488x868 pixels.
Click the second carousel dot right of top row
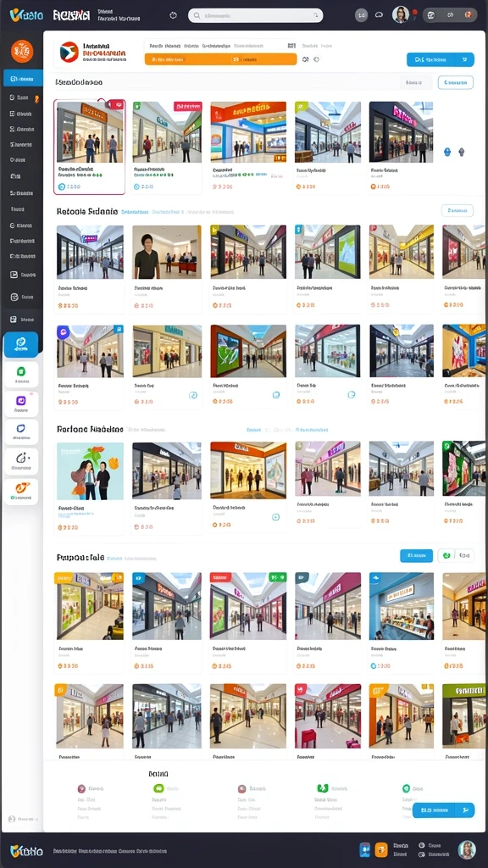pyautogui.click(x=462, y=152)
